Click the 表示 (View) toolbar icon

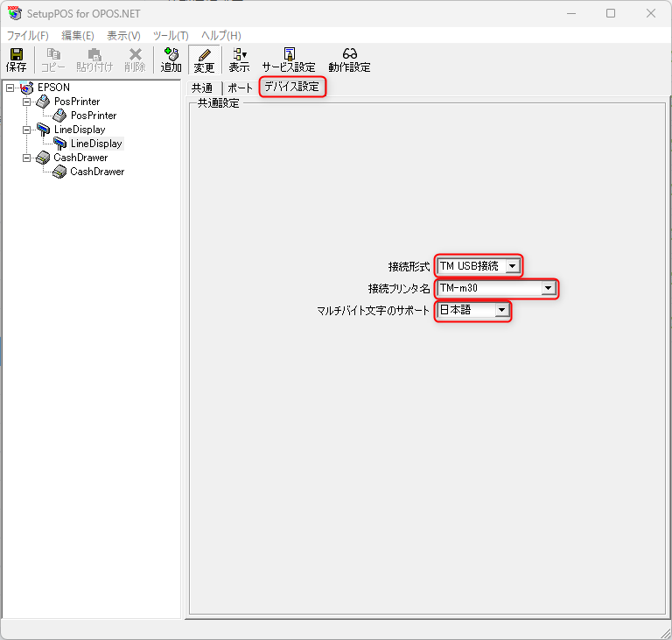click(x=239, y=60)
